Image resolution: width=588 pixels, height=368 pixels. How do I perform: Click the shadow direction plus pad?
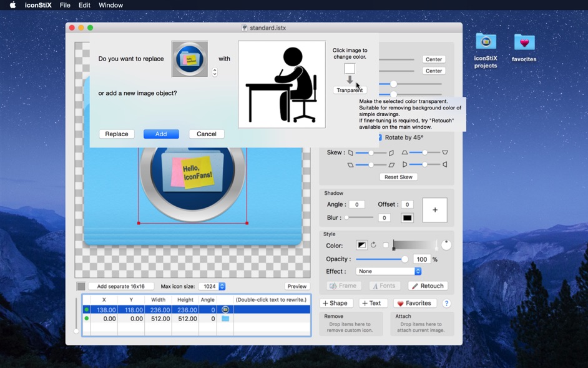coord(434,210)
